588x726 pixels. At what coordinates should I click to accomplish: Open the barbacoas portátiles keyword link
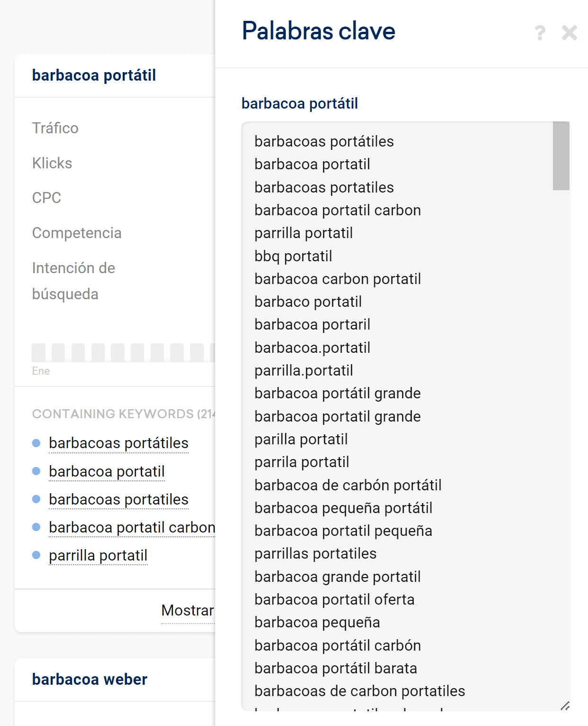click(118, 443)
